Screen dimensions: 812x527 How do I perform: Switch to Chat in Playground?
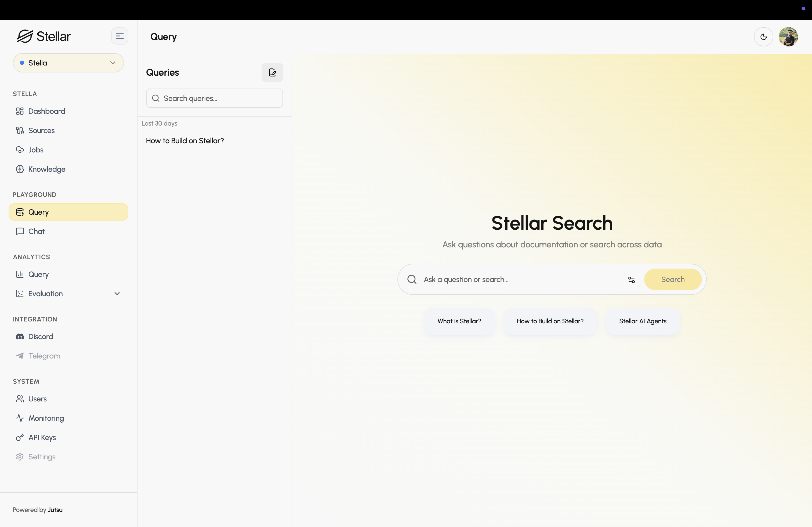(x=36, y=232)
